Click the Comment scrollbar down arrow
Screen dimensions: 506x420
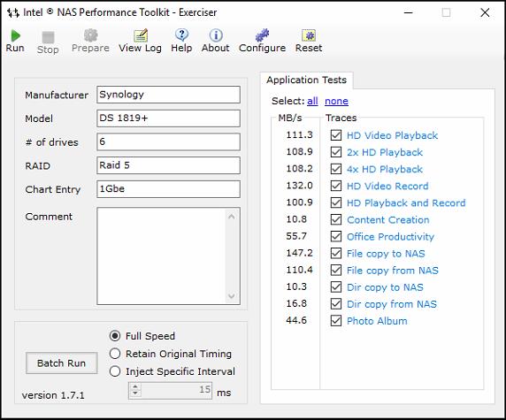(232, 296)
